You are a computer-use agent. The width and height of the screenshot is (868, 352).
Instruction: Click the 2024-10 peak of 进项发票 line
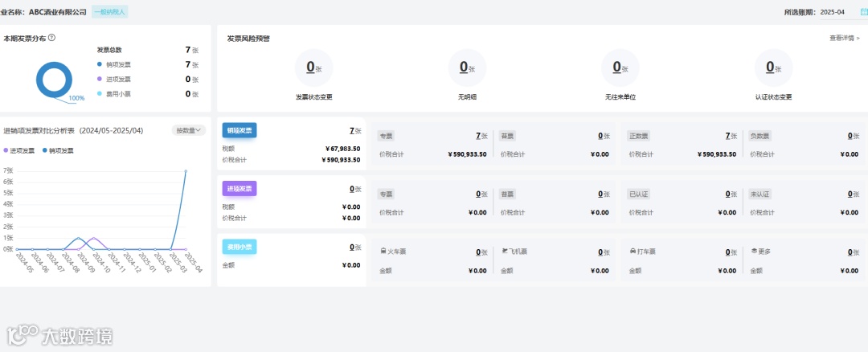(x=94, y=239)
